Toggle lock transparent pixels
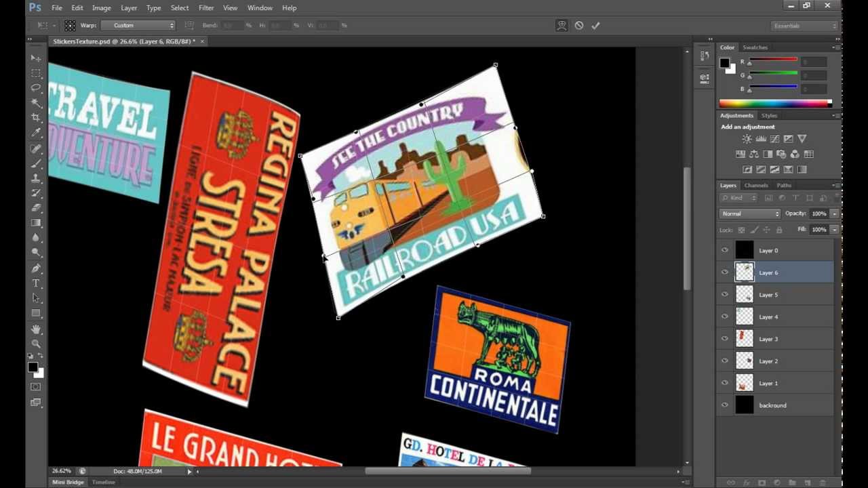The image size is (868, 488). point(741,230)
